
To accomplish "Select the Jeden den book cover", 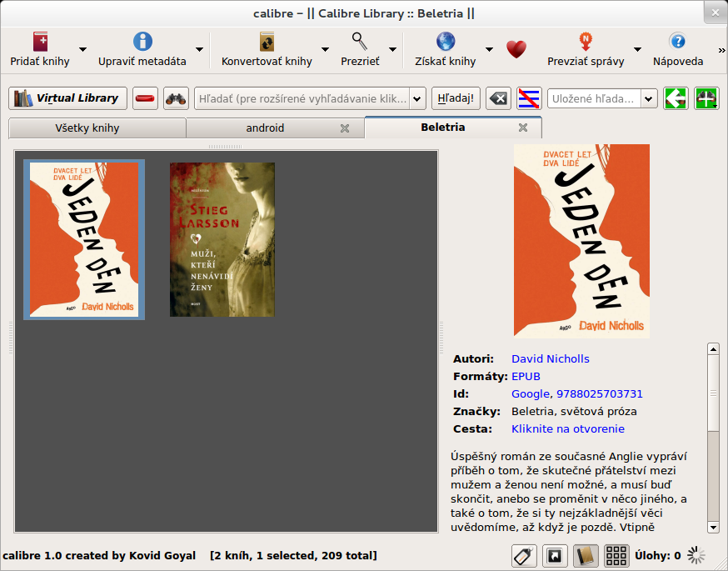I will (x=84, y=240).
